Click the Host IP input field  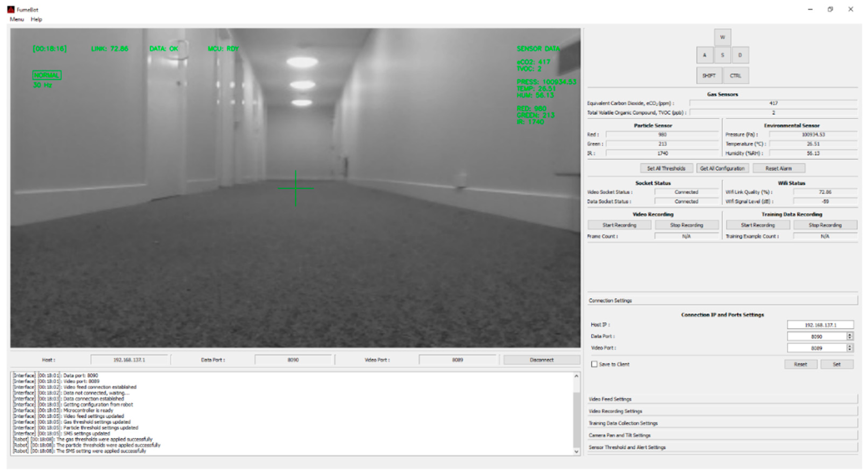pyautogui.click(x=820, y=325)
